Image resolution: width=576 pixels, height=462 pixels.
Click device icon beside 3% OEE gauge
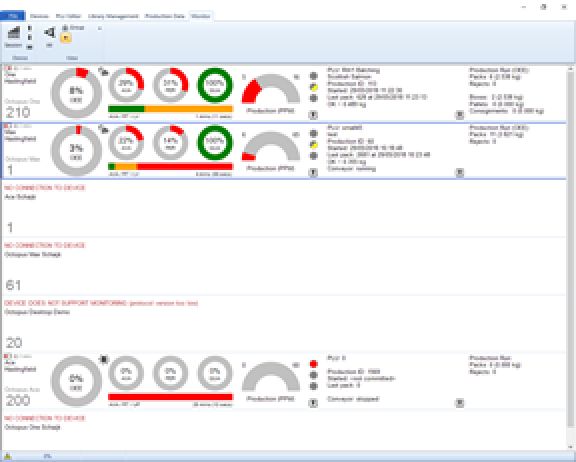104,129
